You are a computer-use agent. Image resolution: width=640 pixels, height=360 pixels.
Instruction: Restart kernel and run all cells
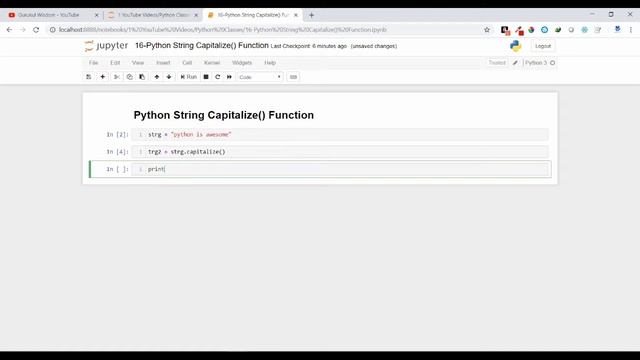tap(229, 77)
